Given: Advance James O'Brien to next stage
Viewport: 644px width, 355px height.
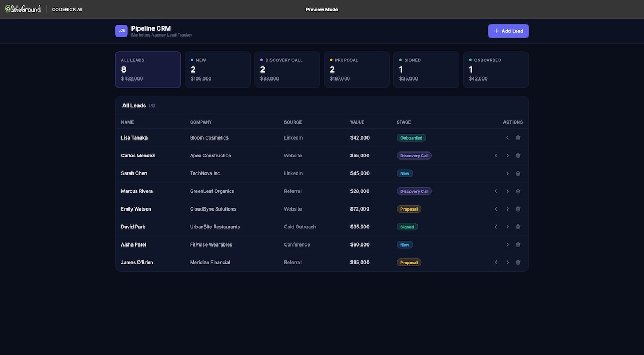Looking at the screenshot, I should (x=507, y=263).
